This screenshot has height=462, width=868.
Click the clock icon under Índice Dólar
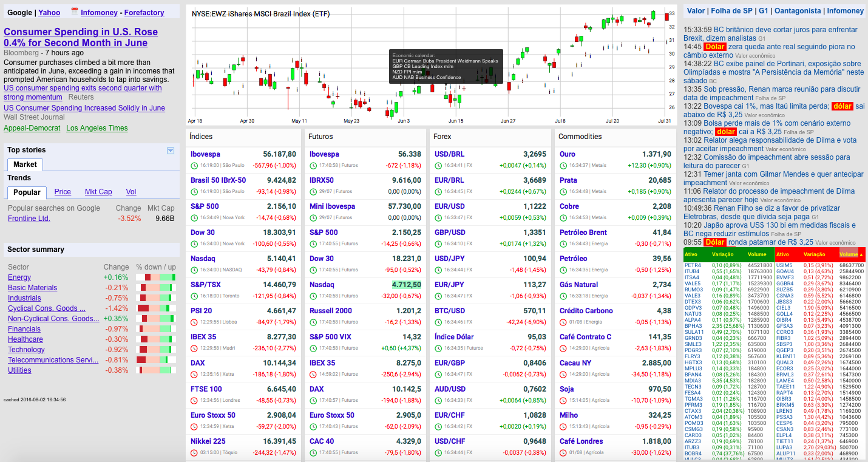tap(438, 348)
